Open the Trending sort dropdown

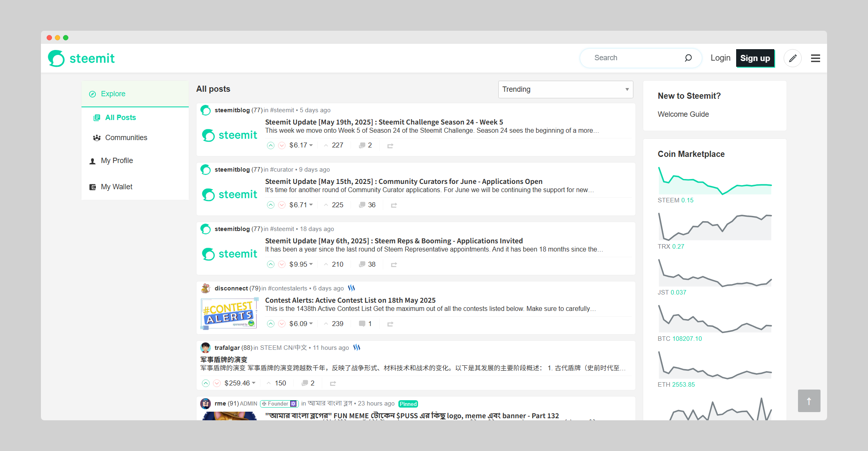click(x=565, y=89)
